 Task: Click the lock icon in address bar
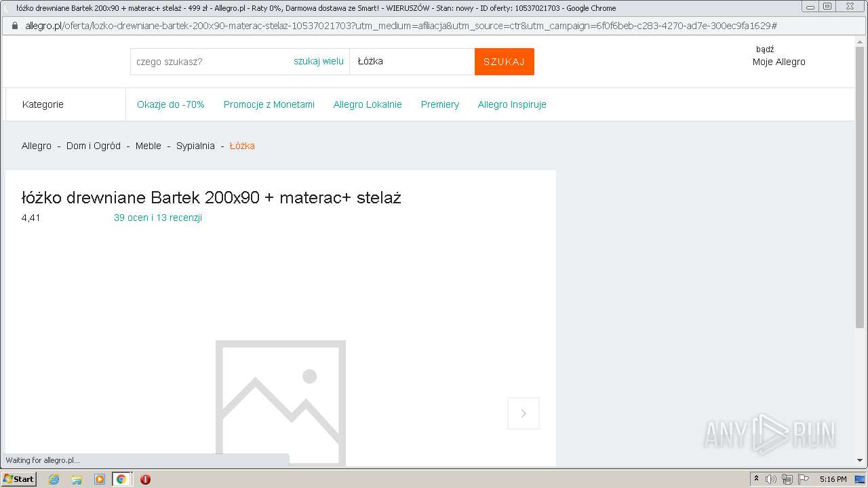pyautogui.click(x=14, y=26)
